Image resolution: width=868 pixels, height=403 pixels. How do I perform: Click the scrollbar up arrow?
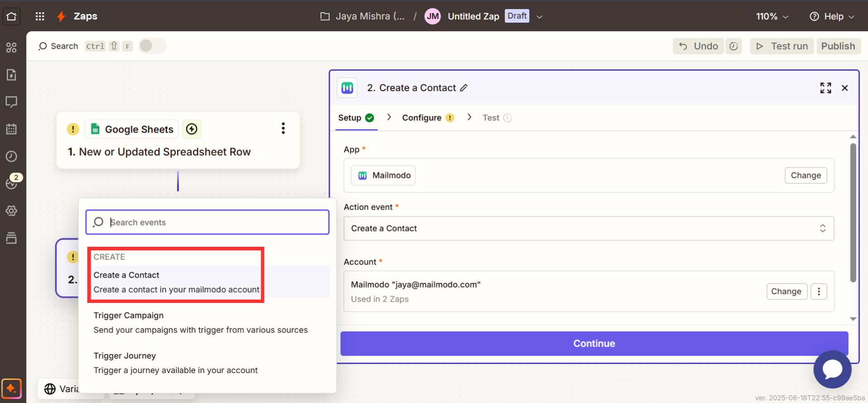tap(853, 137)
